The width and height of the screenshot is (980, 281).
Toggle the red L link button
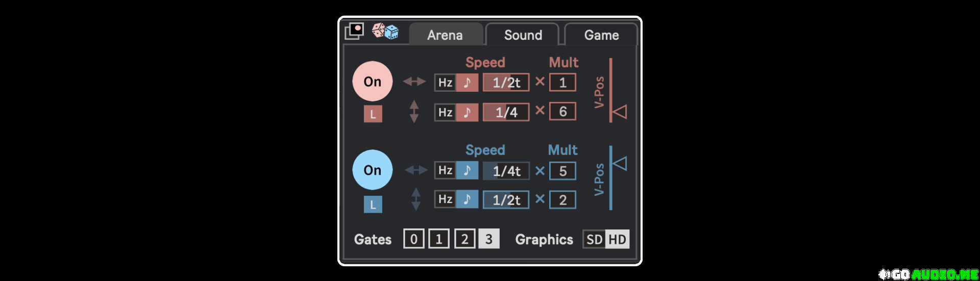373,114
